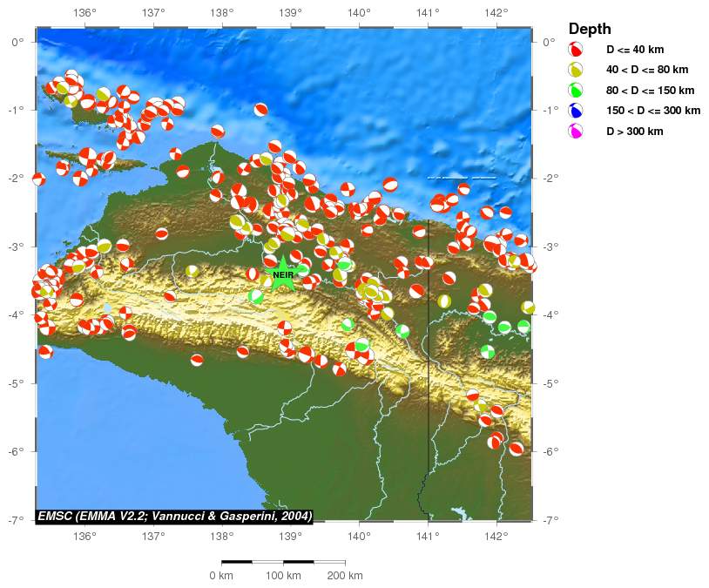Image resolution: width=709 pixels, height=588 pixels.
Task: Click the "40 < D <= 80 km" label
Action: (647, 70)
